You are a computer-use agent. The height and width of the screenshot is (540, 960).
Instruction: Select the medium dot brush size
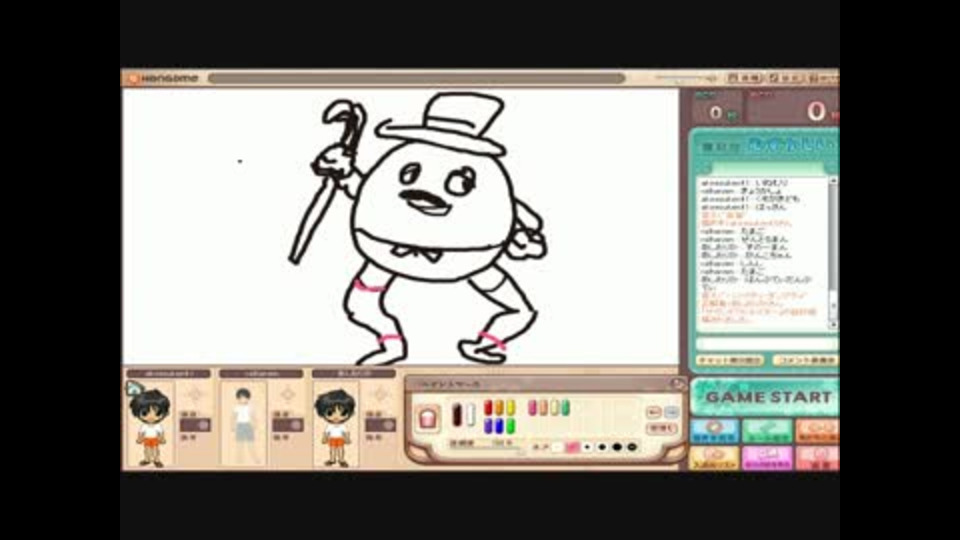pos(602,447)
